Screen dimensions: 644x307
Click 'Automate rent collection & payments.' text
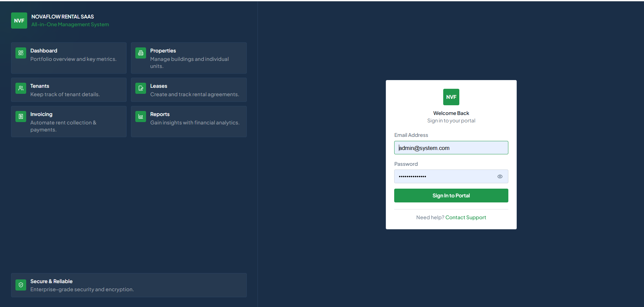[63, 126]
